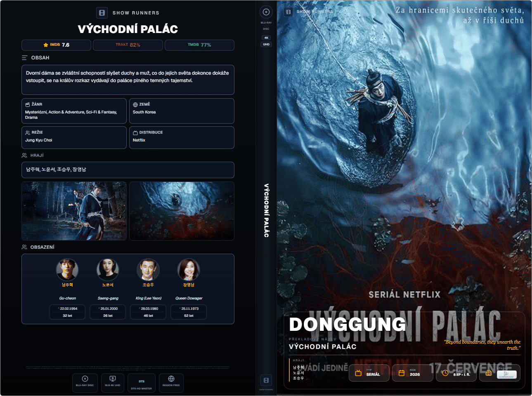Click the 16:9 4K UHD monitor badge
Viewport: 532px width, 396px height.
tap(112, 382)
